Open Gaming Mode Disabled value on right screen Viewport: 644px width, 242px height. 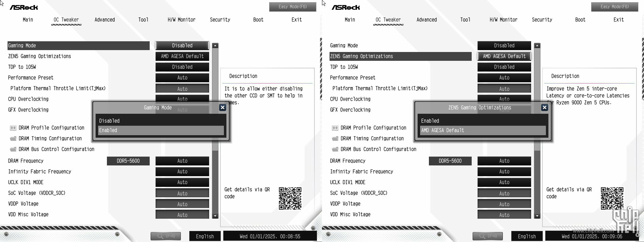tap(504, 46)
